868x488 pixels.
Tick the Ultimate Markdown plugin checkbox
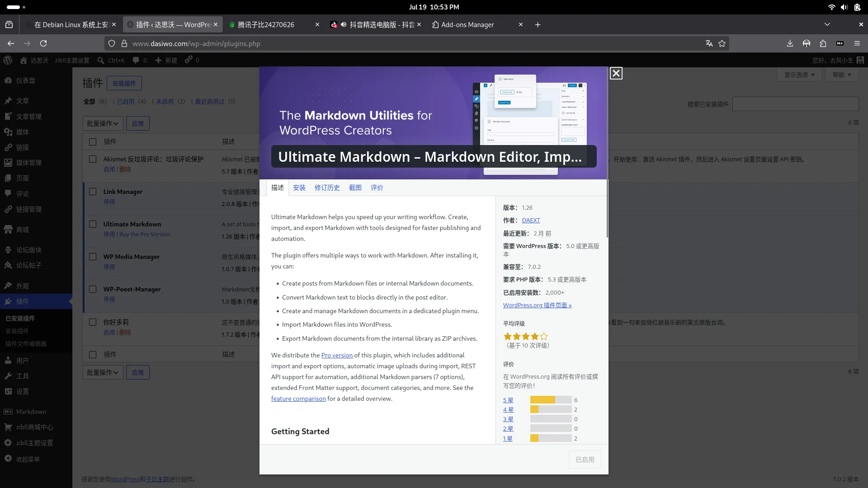tap(93, 224)
